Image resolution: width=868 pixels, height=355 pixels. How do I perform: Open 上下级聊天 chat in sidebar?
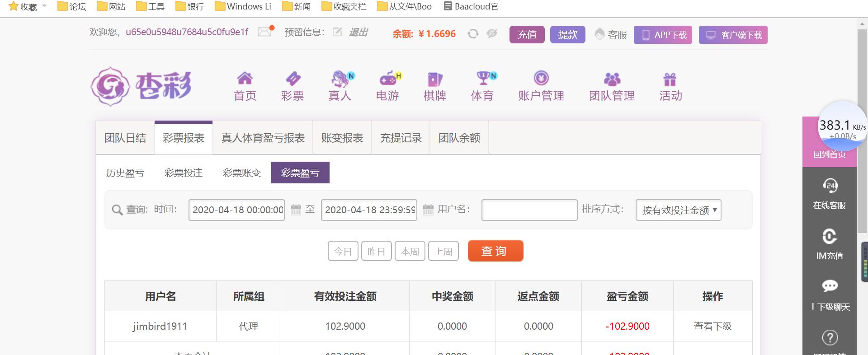point(830,295)
